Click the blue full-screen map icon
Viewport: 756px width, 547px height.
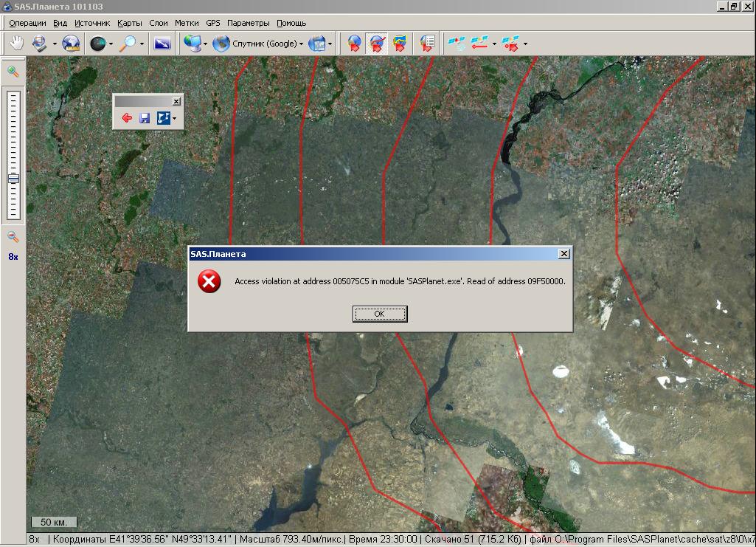pyautogui.click(x=162, y=44)
